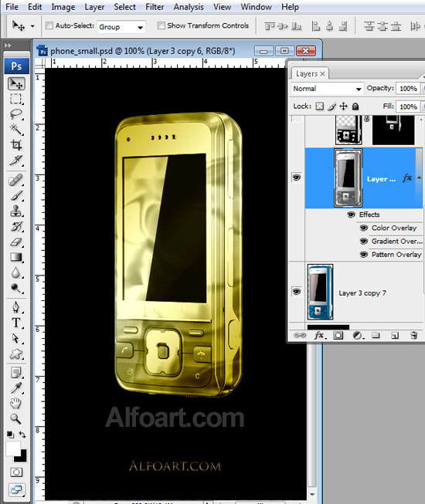Select the Gradient tool
Viewport: 425px width, 504px height.
(16, 257)
